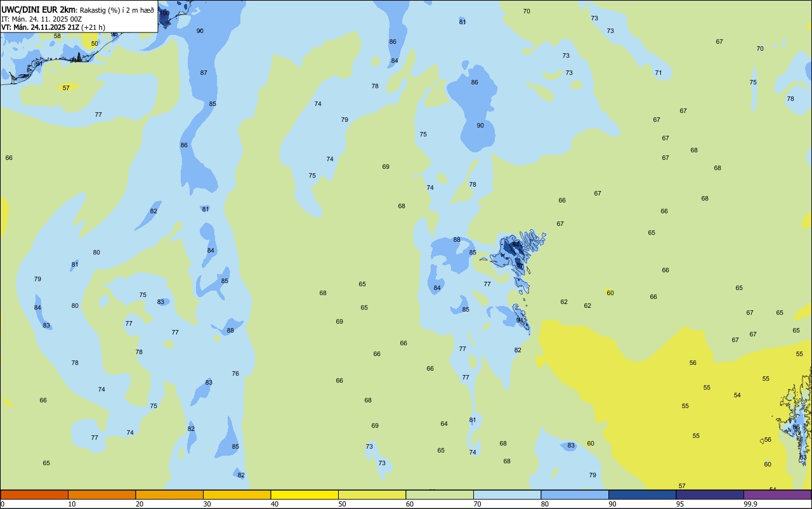Click the legend tick label '95'
This screenshot has width=812, height=509.
coord(680,504)
